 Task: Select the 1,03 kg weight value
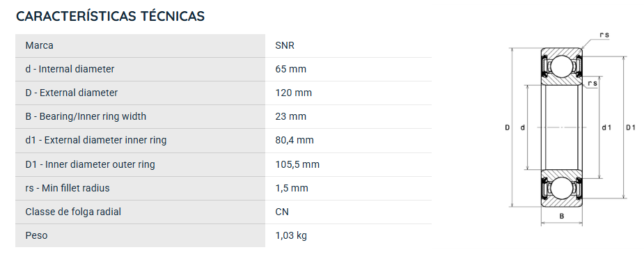point(291,235)
